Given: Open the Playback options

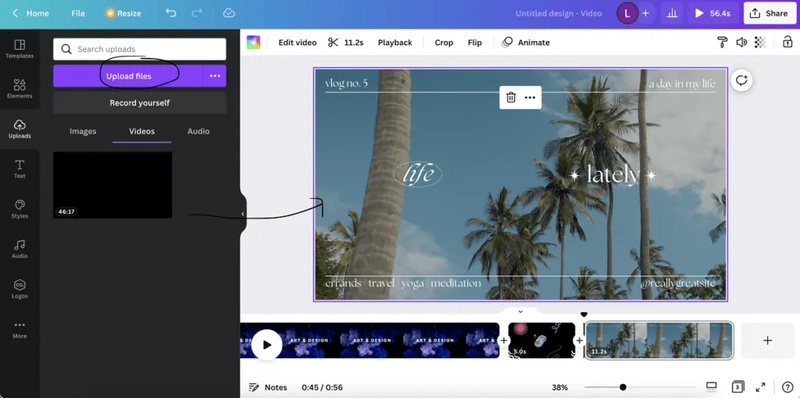Looking at the screenshot, I should pos(395,42).
